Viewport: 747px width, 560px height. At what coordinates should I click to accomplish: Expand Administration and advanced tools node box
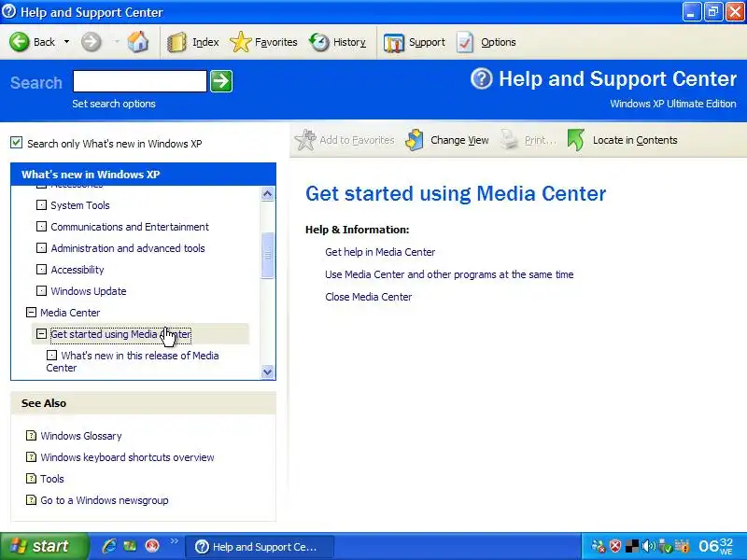[41, 247]
